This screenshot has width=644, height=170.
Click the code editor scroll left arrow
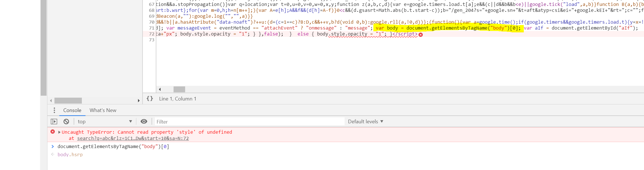[x=160, y=90]
